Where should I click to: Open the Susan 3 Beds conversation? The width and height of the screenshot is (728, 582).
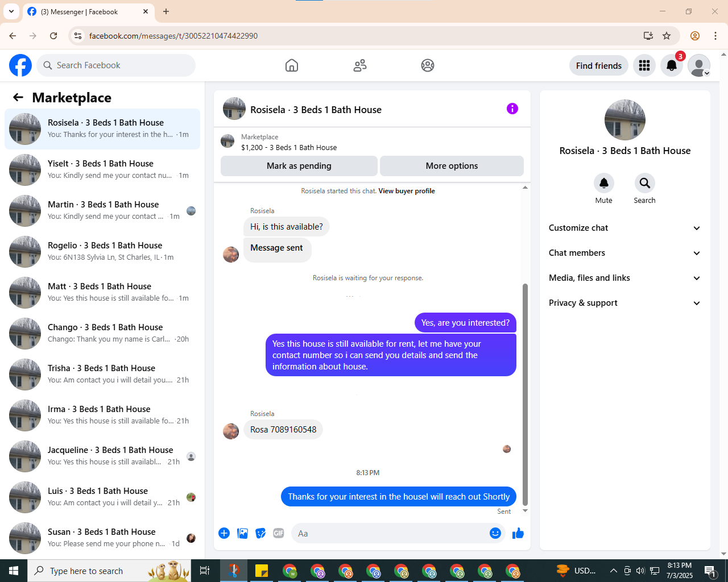(x=102, y=538)
